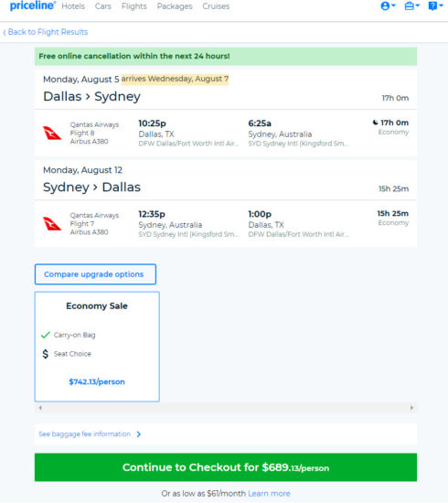Viewport: 448px width, 503px height.
Task: Open the Cars menu item
Action: (x=103, y=6)
